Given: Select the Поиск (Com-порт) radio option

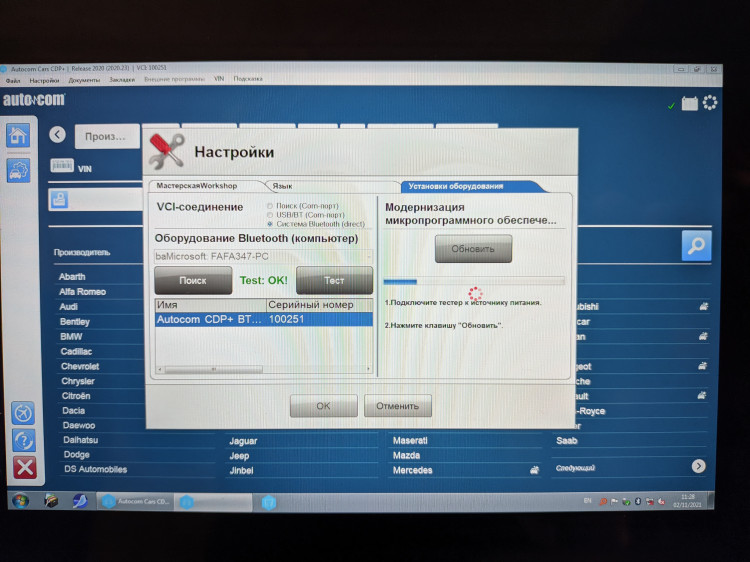Looking at the screenshot, I should coord(269,205).
